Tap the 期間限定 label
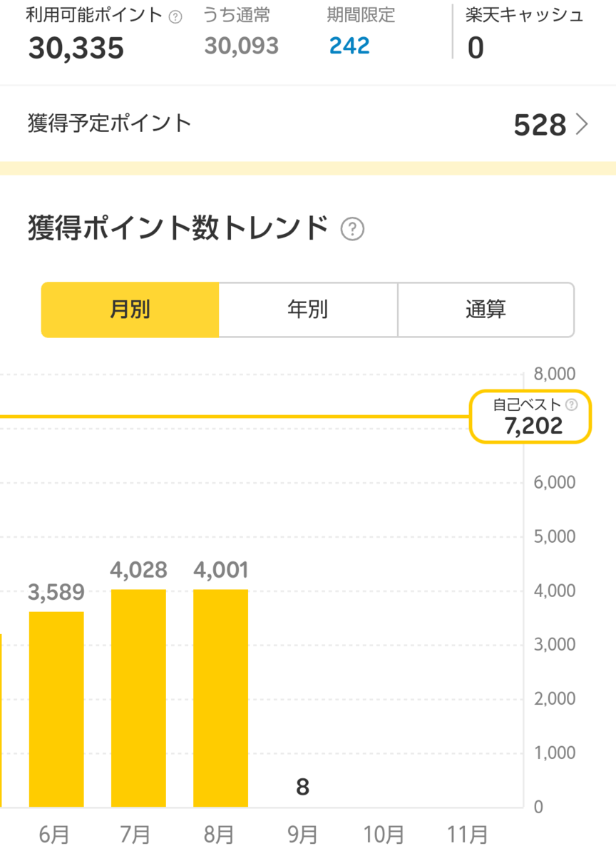The width and height of the screenshot is (616, 856). [361, 15]
